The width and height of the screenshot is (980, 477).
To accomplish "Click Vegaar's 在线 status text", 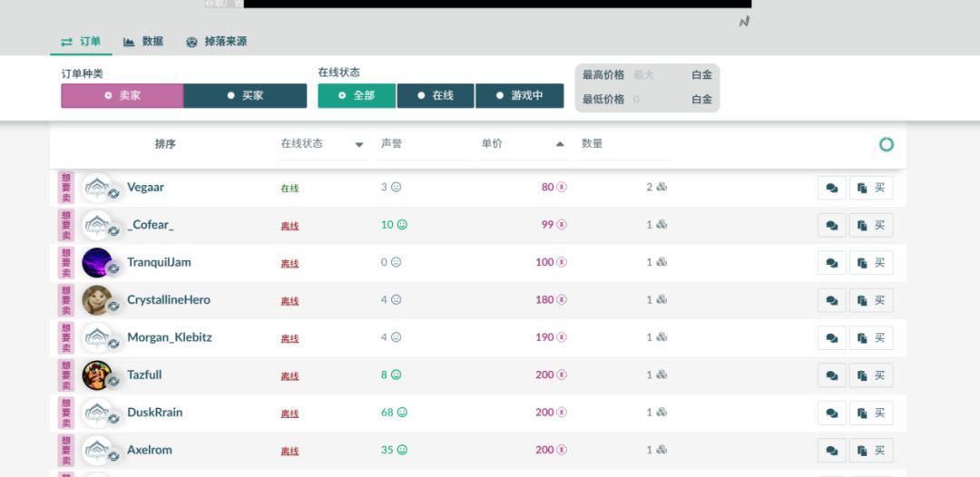I will 289,189.
